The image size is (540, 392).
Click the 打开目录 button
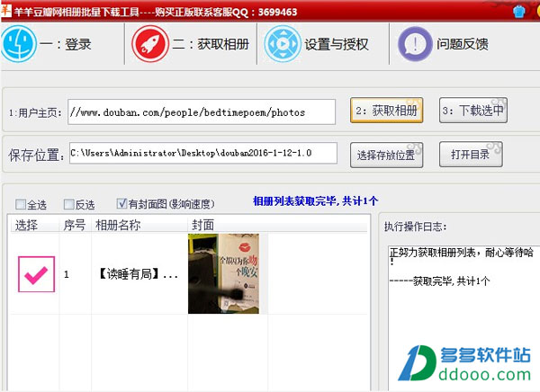coord(471,155)
